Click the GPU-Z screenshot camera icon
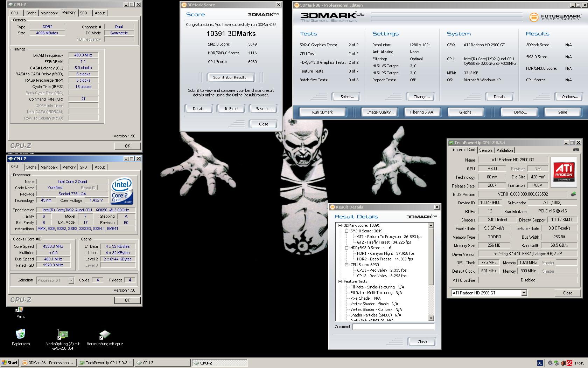The height and width of the screenshot is (368, 588). click(576, 150)
